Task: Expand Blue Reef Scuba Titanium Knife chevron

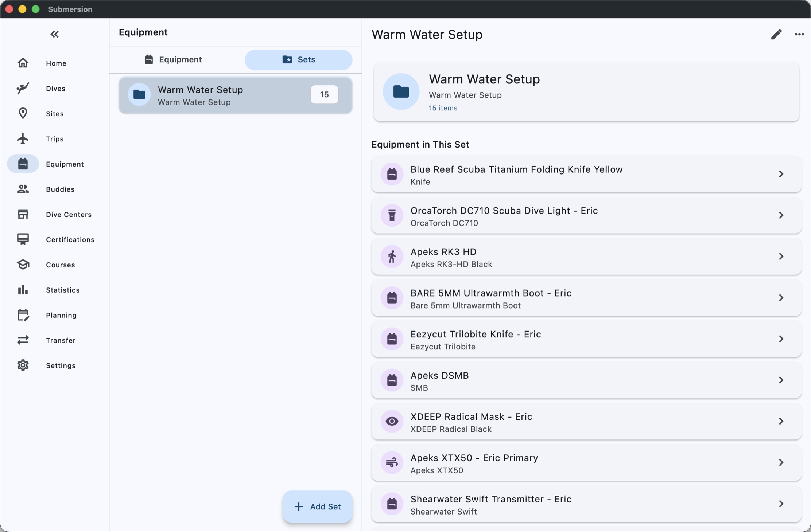Action: (781, 174)
